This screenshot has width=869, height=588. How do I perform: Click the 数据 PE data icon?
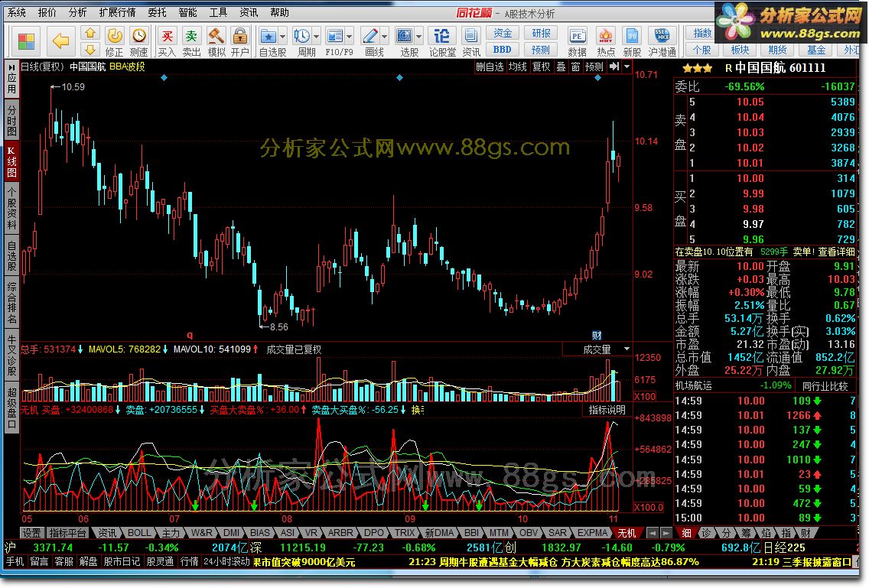coord(577,37)
